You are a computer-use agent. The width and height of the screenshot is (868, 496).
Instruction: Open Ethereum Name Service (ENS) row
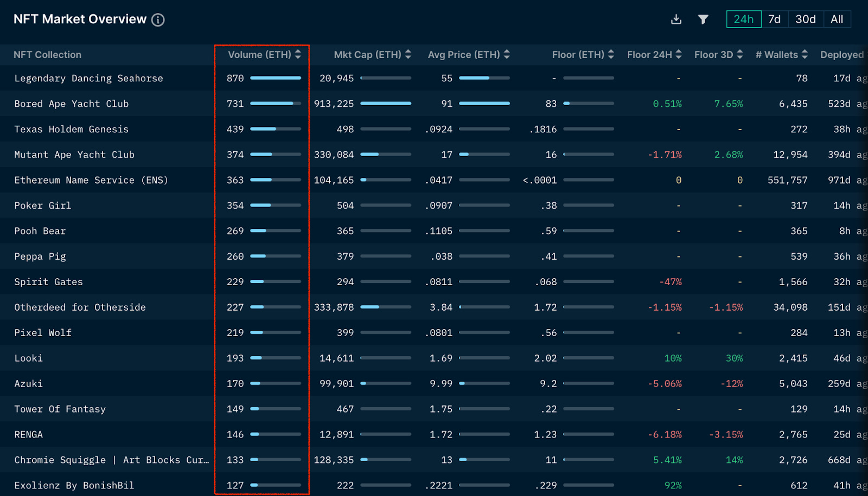pyautogui.click(x=91, y=180)
